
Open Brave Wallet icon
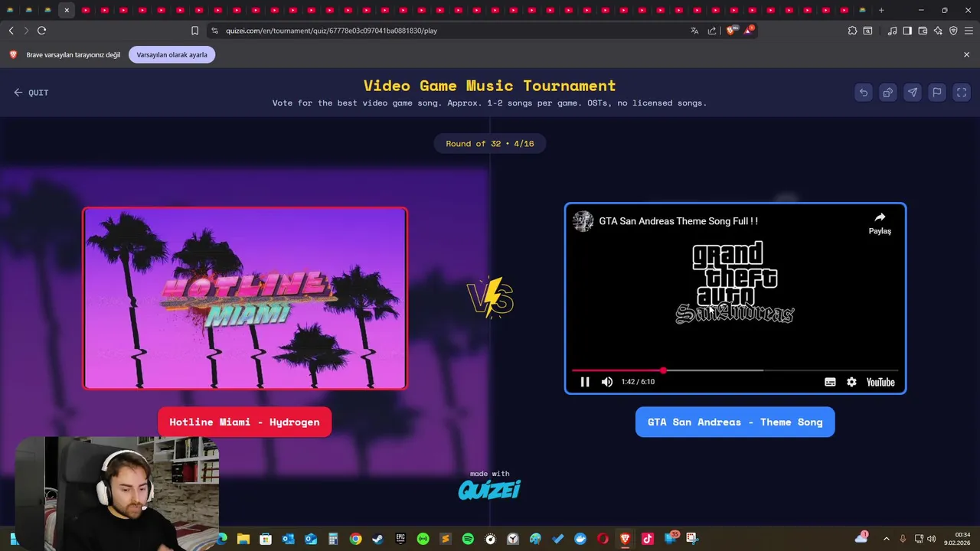(x=923, y=31)
